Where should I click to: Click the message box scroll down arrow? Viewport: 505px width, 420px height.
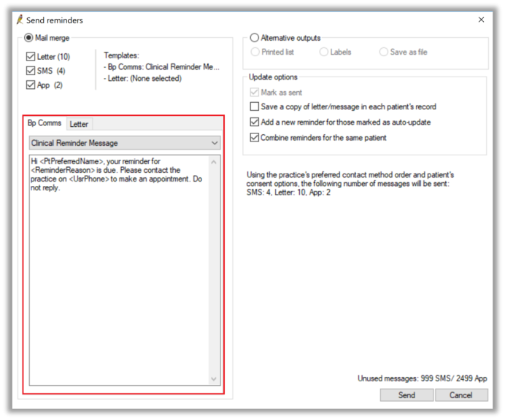[214, 378]
